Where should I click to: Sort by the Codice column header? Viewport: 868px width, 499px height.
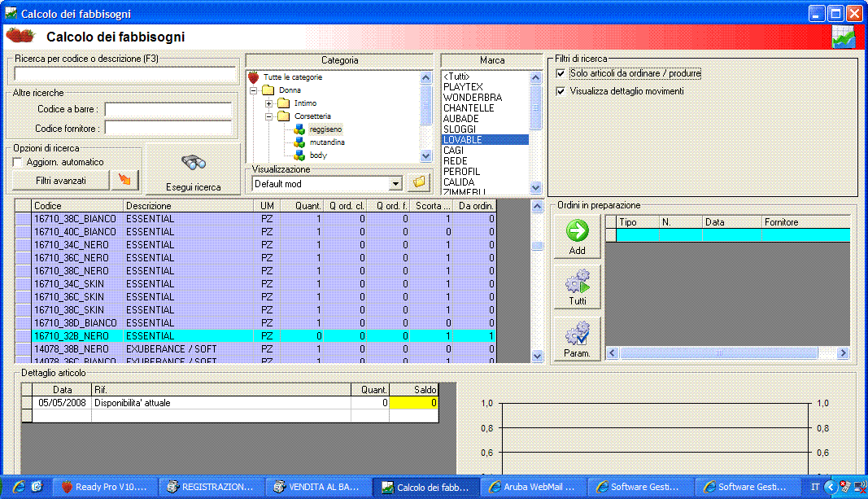click(77, 205)
